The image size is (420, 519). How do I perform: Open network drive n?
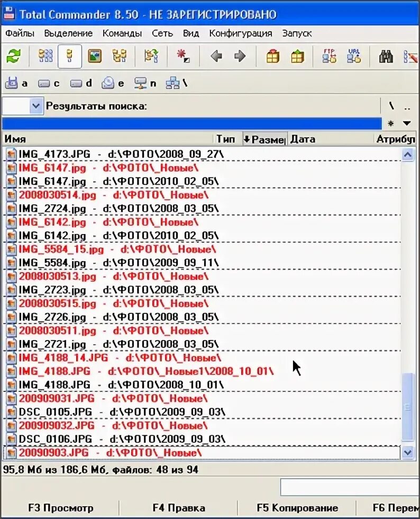(145, 83)
